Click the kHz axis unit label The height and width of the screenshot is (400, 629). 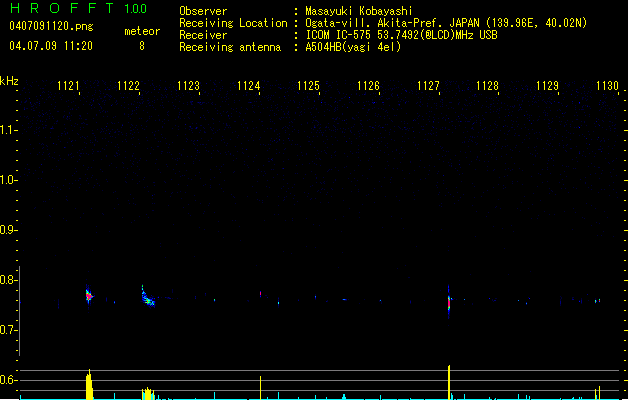pos(9,81)
